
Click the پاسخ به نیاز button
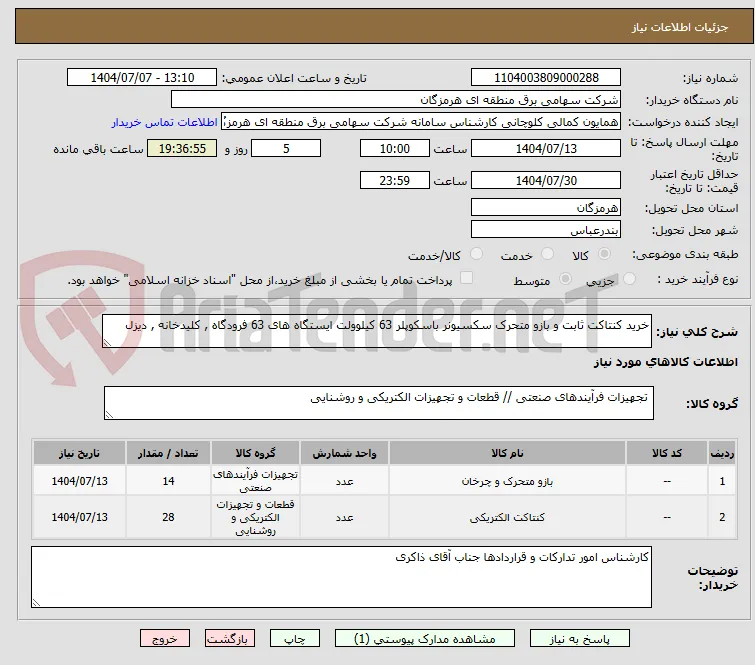579,639
